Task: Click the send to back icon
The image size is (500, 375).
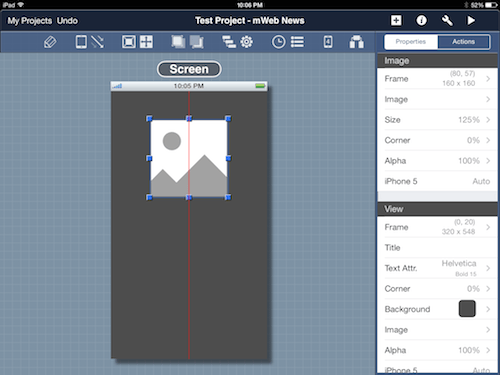Action: pos(197,42)
